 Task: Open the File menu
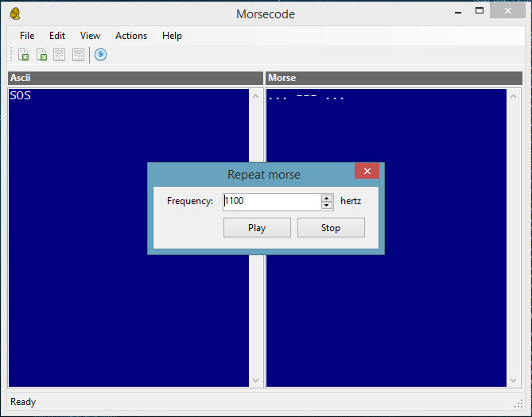27,36
